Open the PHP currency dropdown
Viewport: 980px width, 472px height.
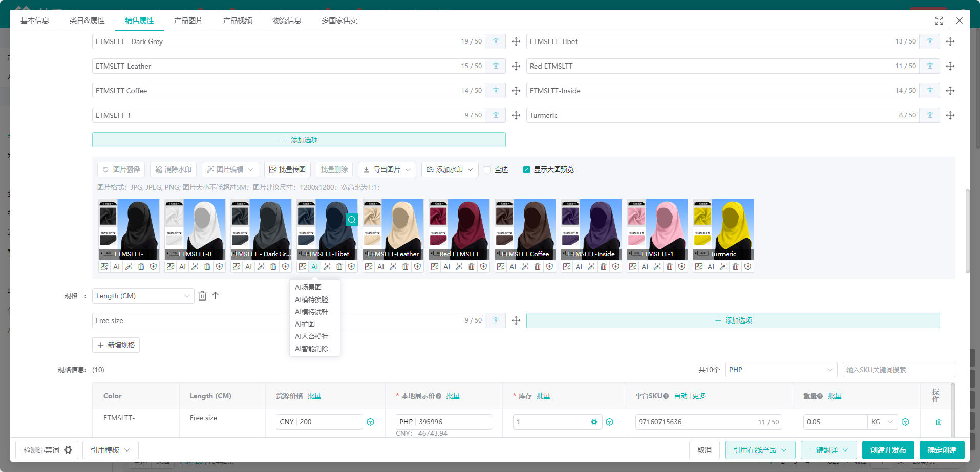[x=781, y=370]
